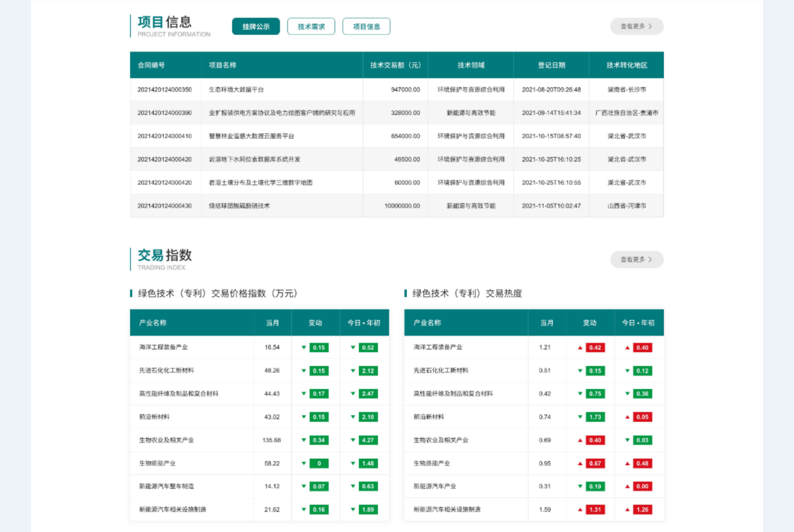Select the 烧结球团脱硫脱硝技术 project entry
This screenshot has width=794, height=532.
pyautogui.click(x=239, y=206)
